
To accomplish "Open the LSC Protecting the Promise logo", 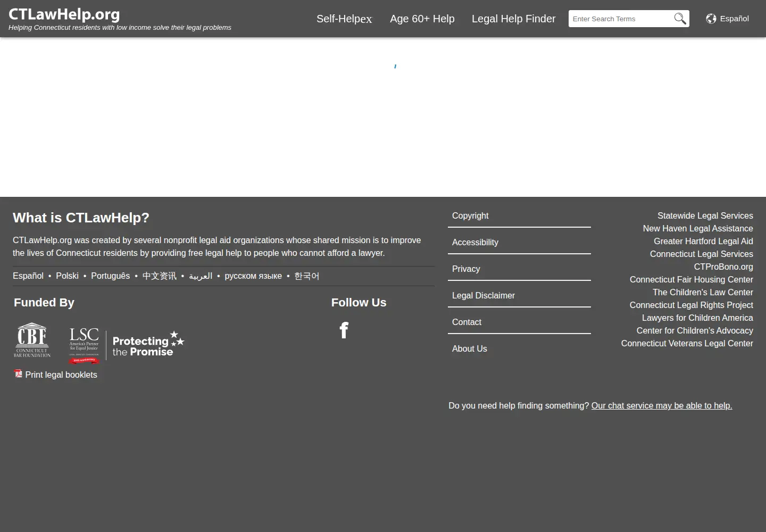I will click(127, 345).
